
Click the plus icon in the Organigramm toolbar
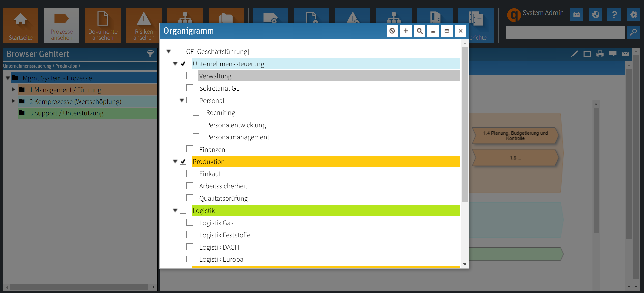tap(406, 31)
